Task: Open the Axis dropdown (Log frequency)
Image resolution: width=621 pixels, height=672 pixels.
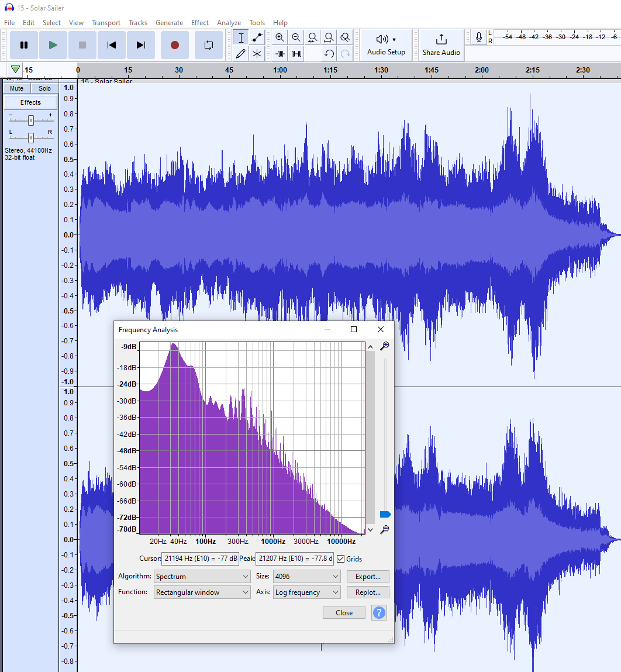Action: point(306,592)
